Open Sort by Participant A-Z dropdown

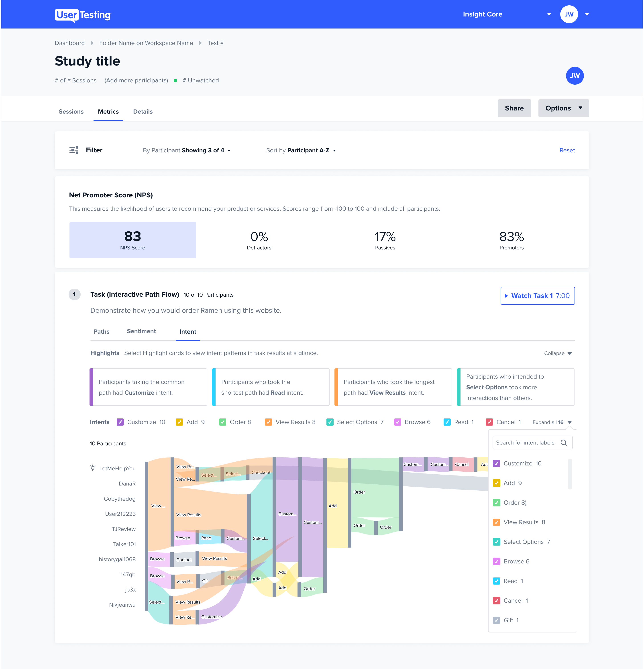point(301,151)
